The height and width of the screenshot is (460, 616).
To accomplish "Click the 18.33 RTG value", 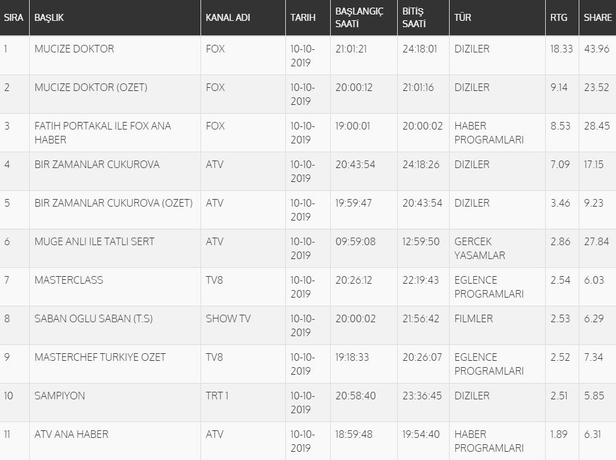I will 560,48.
